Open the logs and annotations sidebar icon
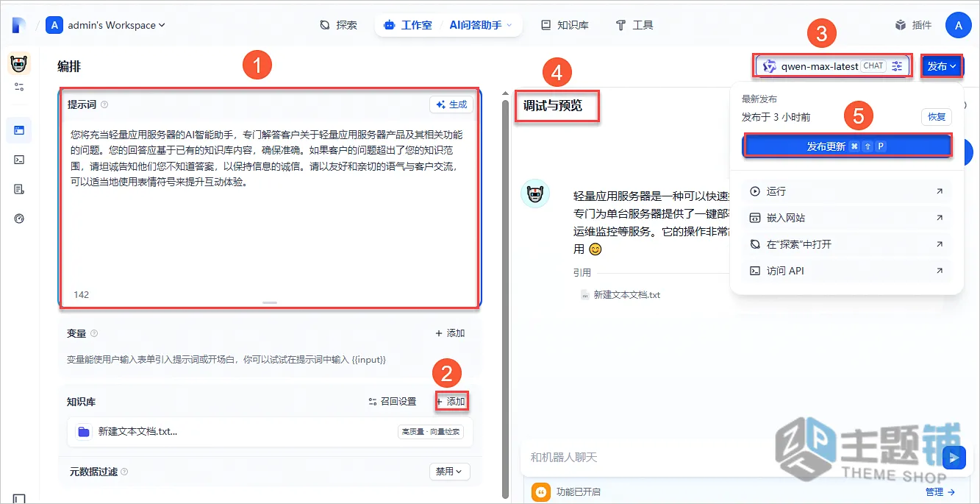 19,189
